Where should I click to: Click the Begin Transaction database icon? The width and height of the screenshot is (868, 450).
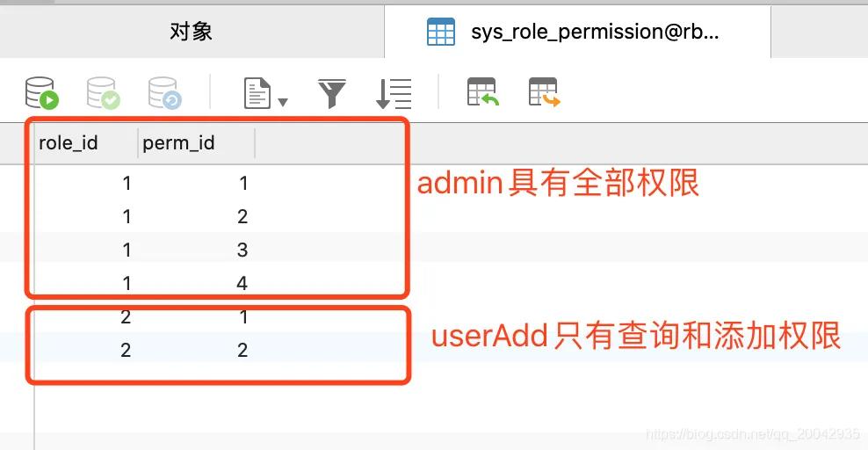point(41,92)
